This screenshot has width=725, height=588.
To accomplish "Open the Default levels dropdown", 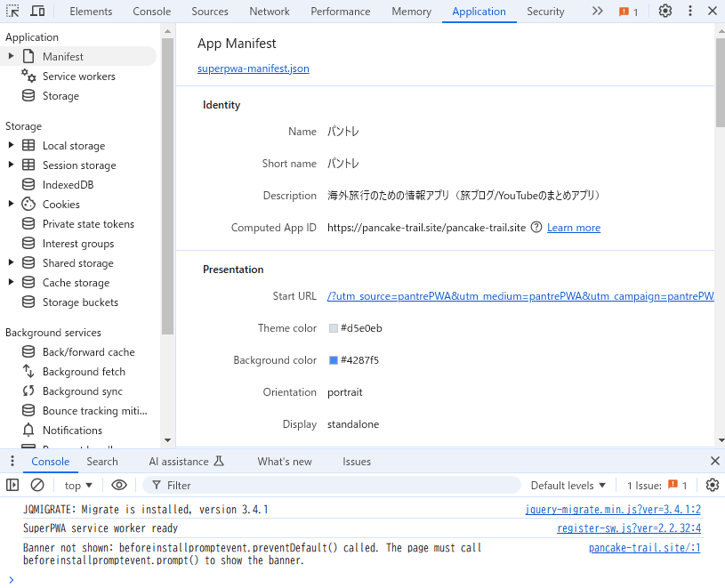I will [x=568, y=486].
